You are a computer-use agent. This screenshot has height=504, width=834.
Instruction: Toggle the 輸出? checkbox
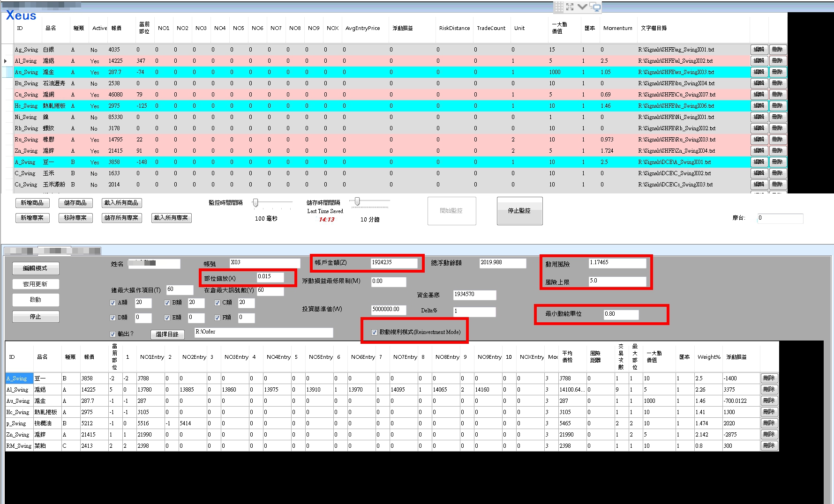(x=113, y=334)
